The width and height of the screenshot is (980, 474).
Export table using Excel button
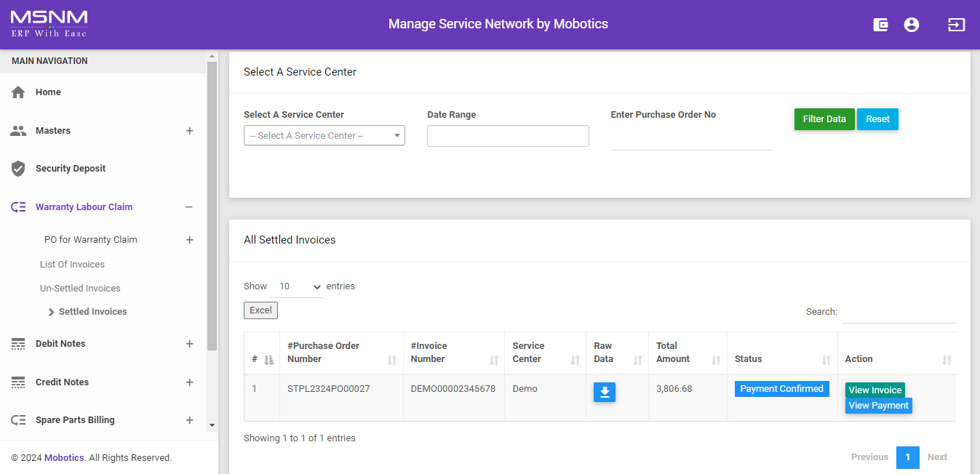click(x=260, y=310)
